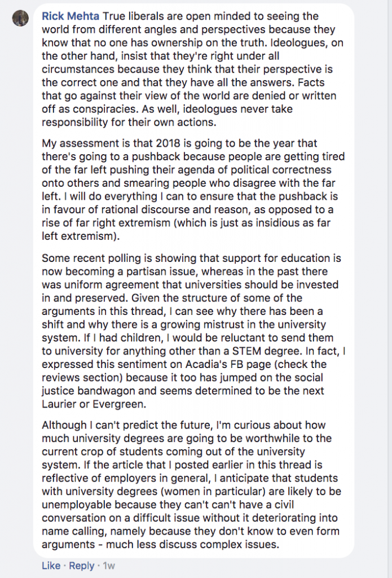Click the phrase 'left extremism).' ending paragraph two
This screenshot has height=578, width=392.
click(x=81, y=236)
